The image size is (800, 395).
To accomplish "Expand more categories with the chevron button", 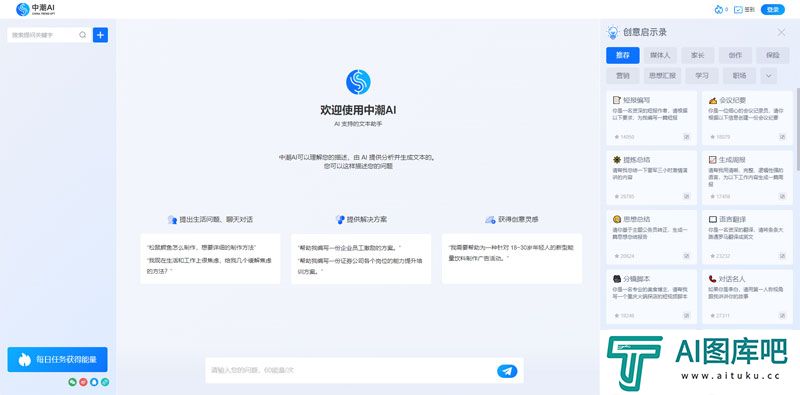I will pos(768,76).
